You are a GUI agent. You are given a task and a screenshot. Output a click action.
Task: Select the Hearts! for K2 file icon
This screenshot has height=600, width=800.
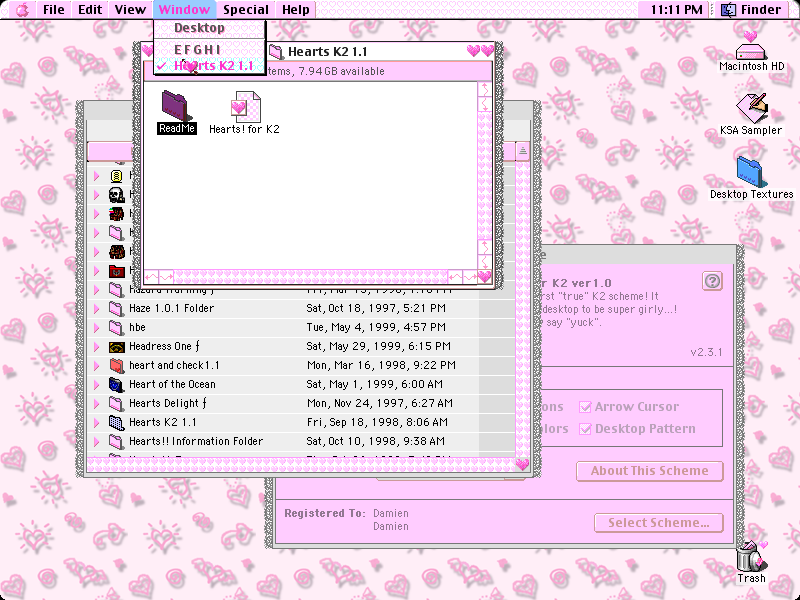(246, 107)
